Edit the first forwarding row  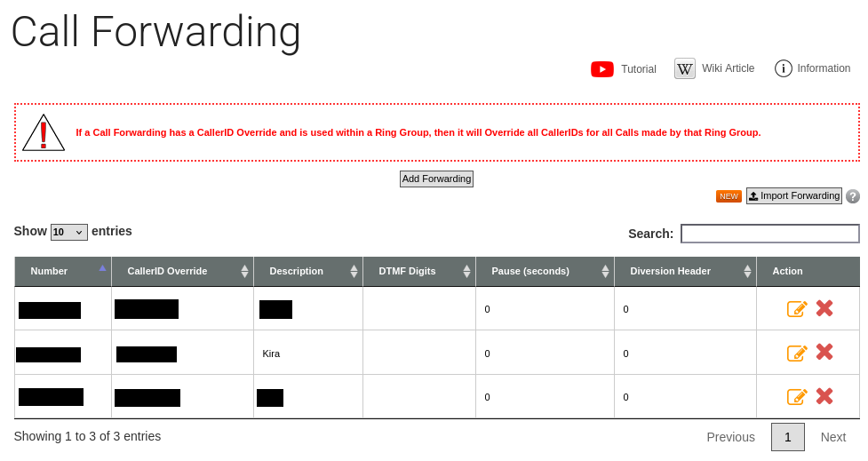tap(797, 308)
